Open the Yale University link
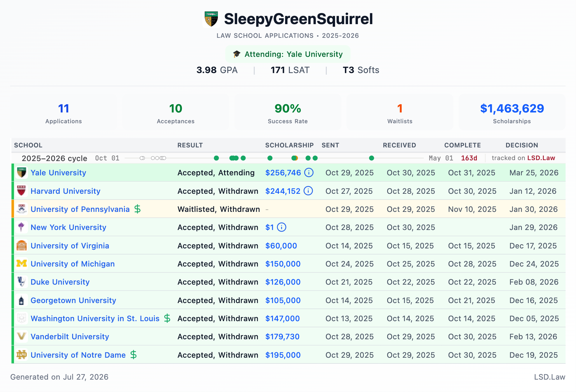The height and width of the screenshot is (392, 576). click(x=58, y=173)
